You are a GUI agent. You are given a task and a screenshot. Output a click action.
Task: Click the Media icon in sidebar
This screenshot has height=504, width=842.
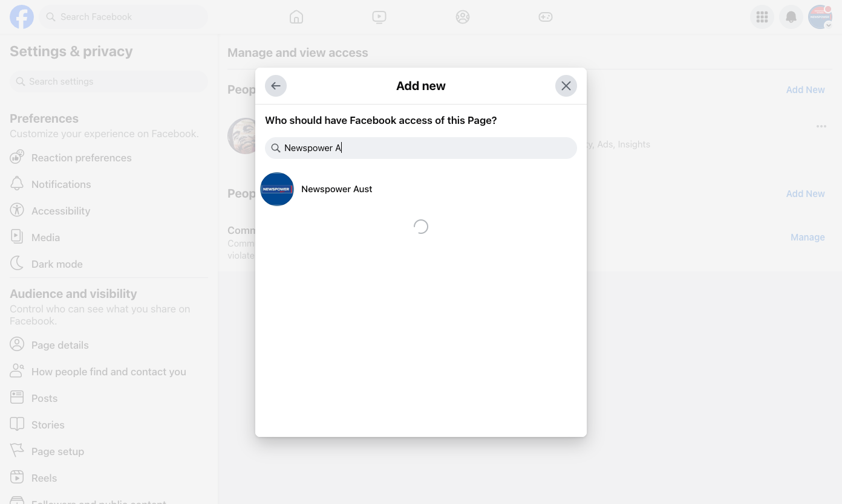[17, 237]
